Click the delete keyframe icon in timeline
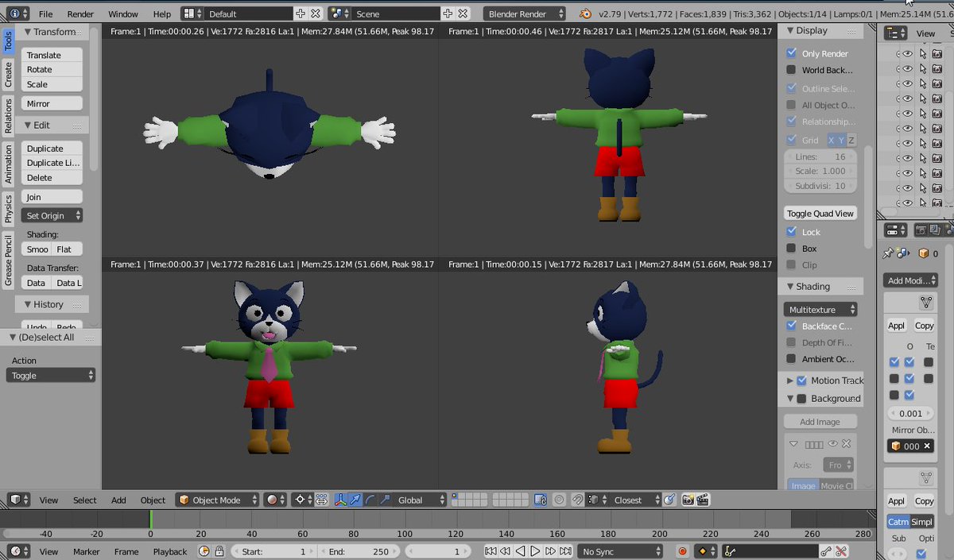The image size is (954, 560). [841, 551]
